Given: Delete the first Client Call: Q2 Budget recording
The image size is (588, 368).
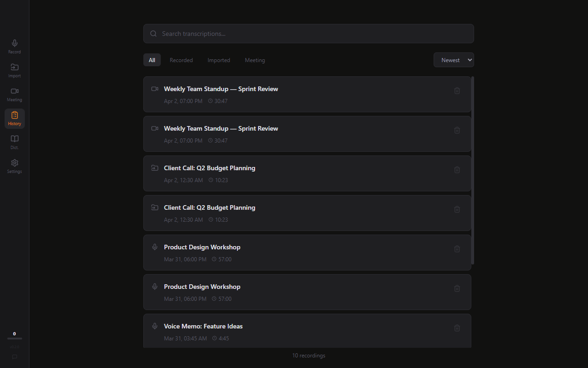Looking at the screenshot, I should 457,170.
